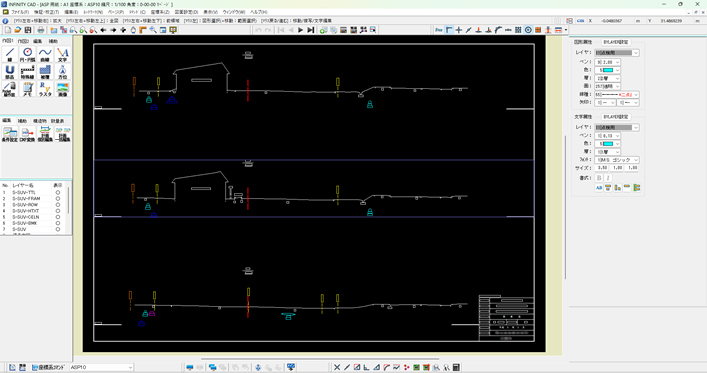Open figure attributes layer dropdown

pyautogui.click(x=616, y=53)
